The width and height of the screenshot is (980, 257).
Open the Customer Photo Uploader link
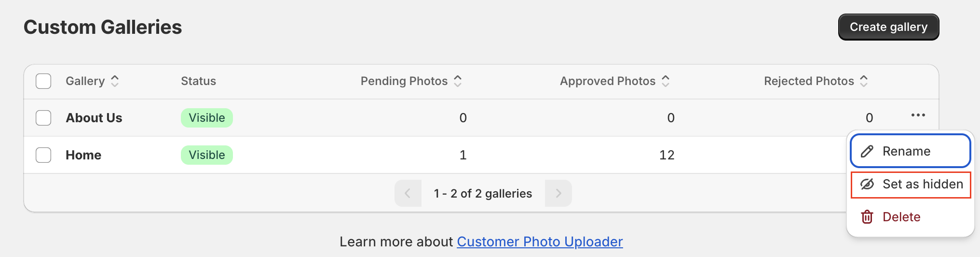540,242
